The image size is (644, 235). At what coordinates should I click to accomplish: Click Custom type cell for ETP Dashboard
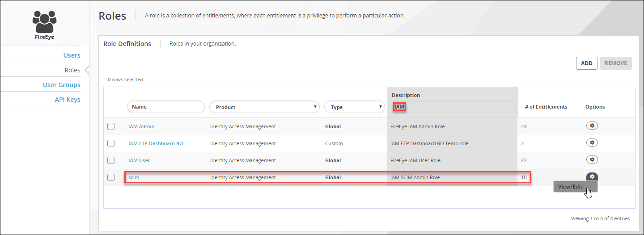tap(334, 143)
